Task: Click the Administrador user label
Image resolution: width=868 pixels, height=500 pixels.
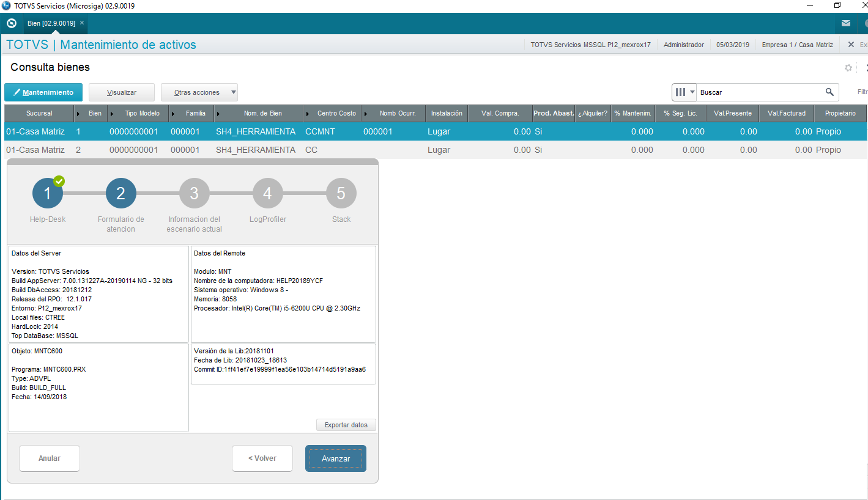Action: tap(684, 45)
